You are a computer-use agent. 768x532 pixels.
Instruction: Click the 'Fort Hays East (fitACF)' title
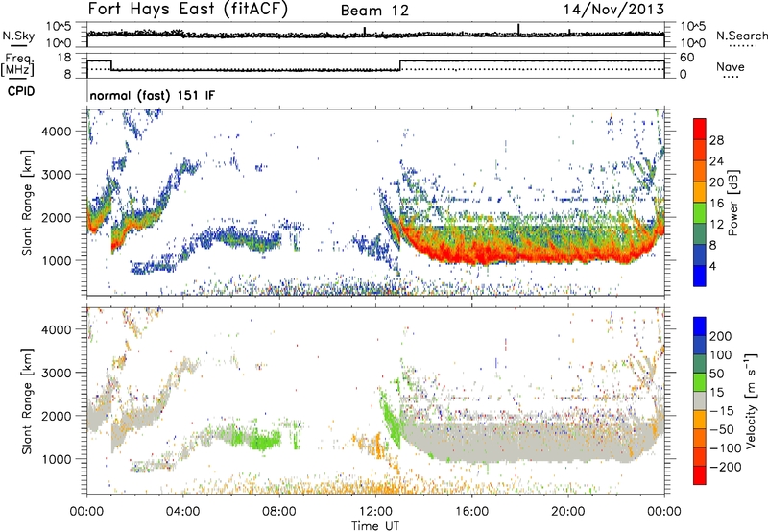pos(188,10)
